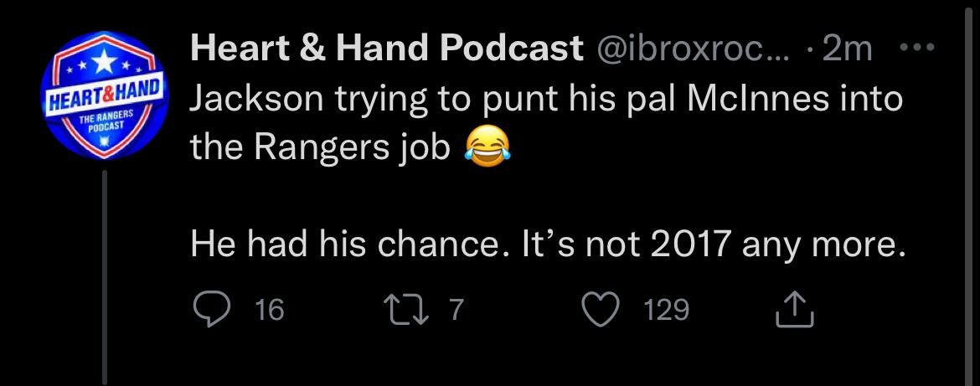View the 129 likes count
980x386 pixels.
666,311
